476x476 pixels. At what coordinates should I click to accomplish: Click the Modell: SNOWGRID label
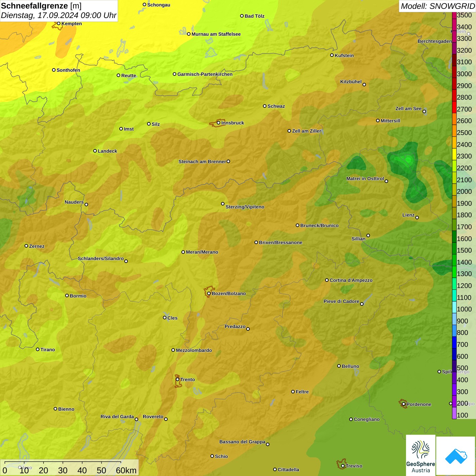tap(438, 6)
